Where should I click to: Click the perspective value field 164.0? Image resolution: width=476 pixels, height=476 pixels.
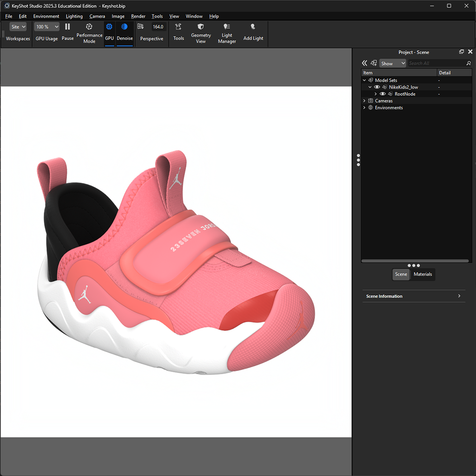coord(158,26)
